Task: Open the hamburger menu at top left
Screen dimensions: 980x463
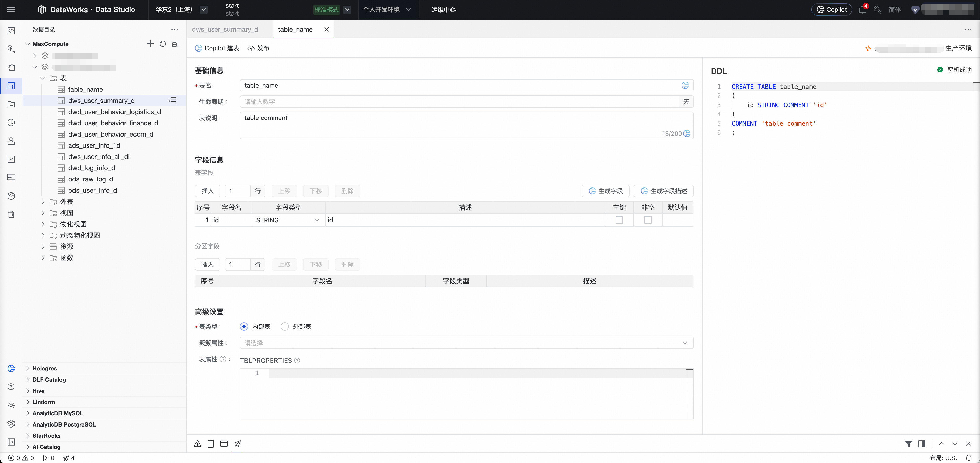Action: [11, 9]
